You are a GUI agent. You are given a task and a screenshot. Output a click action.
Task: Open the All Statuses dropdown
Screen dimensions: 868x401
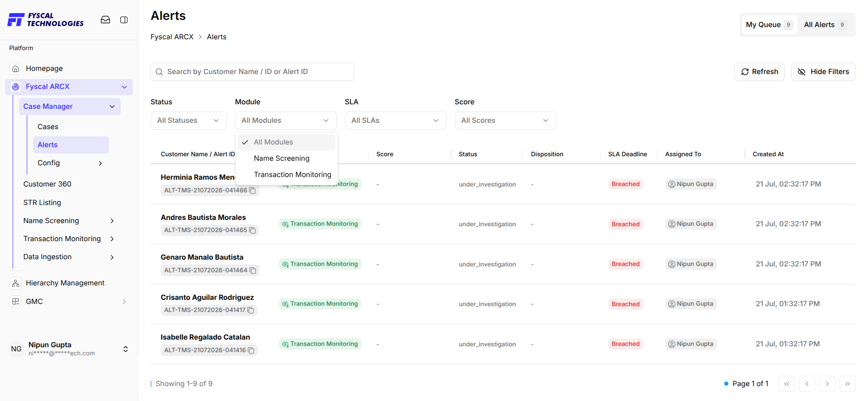click(x=189, y=121)
